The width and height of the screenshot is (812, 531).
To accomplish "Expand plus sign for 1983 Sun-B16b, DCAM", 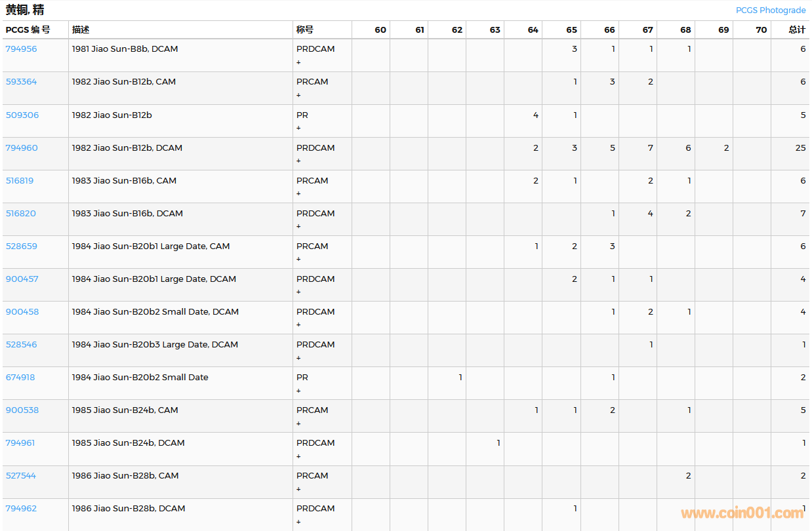I will click(298, 226).
